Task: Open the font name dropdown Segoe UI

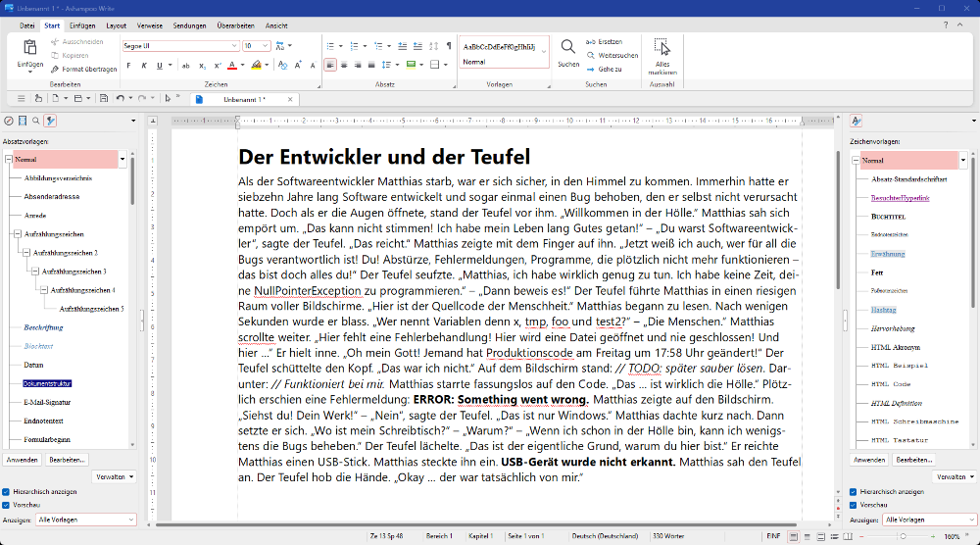Action: coord(235,46)
